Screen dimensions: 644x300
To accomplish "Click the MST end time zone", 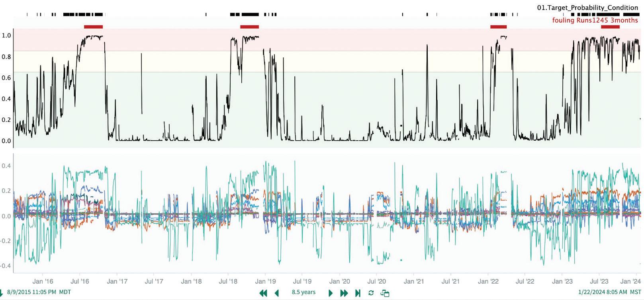I will [636, 292].
